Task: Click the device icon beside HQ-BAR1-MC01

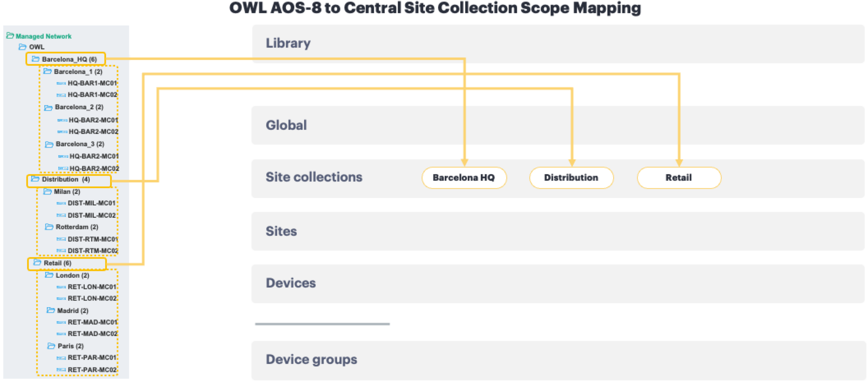Action: pos(61,83)
